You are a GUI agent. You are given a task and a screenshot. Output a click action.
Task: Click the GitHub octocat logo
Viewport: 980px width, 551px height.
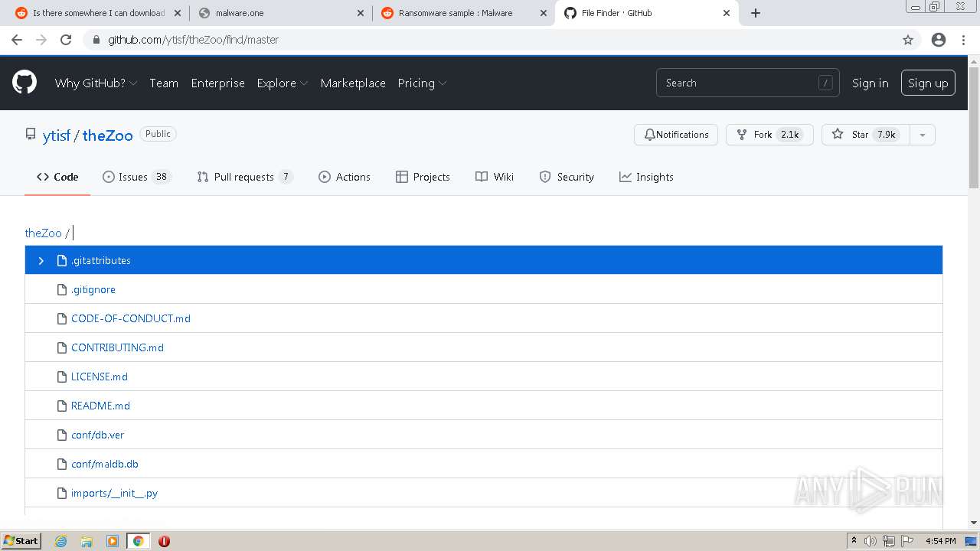24,83
